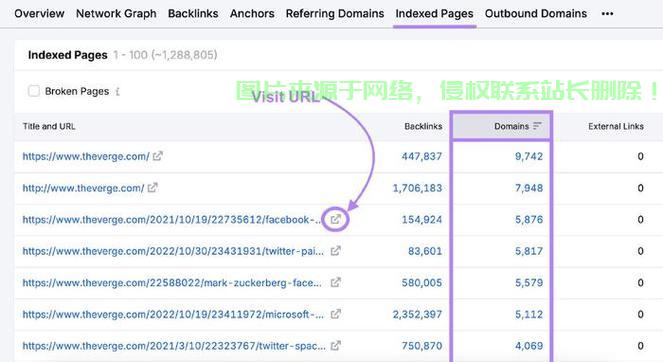Click domains value 5,112
Screen dimensions: 663x362
(529, 314)
